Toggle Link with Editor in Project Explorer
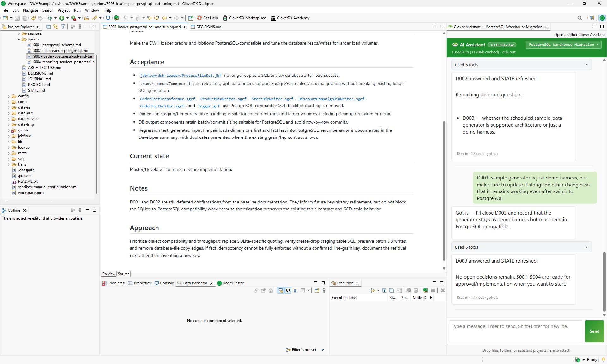The height and width of the screenshot is (364, 607). click(56, 27)
